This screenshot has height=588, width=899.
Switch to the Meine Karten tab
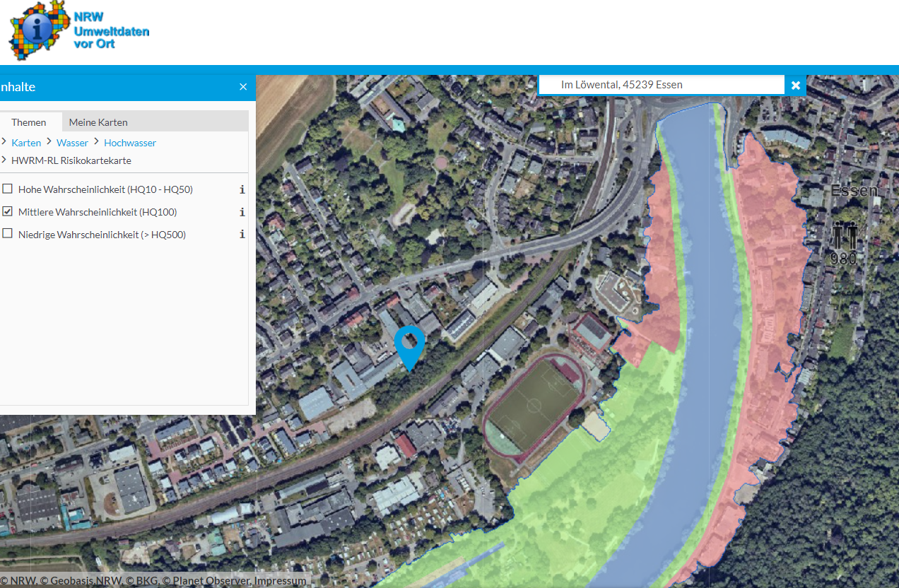click(98, 122)
